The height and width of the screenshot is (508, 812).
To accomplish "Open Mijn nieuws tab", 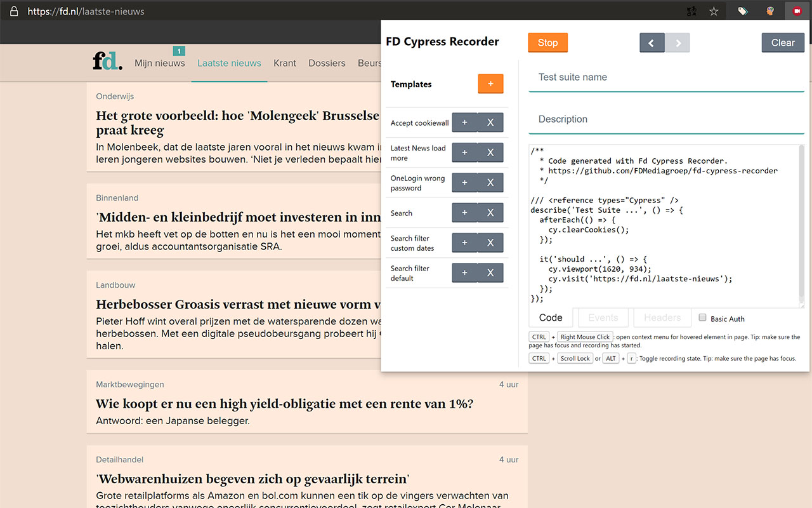I will pos(160,63).
